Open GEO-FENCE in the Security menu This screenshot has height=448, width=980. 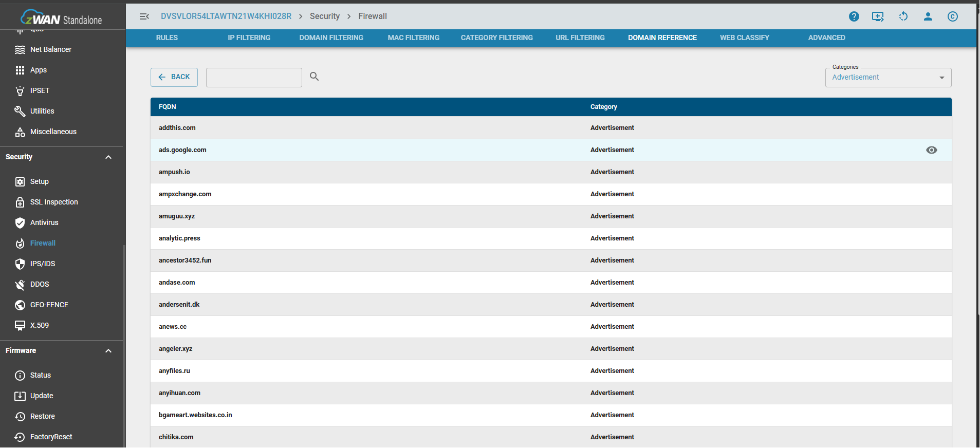click(x=49, y=305)
